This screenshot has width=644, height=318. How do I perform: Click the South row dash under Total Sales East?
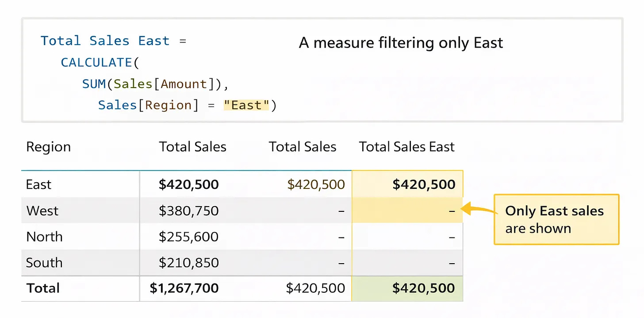[452, 264]
